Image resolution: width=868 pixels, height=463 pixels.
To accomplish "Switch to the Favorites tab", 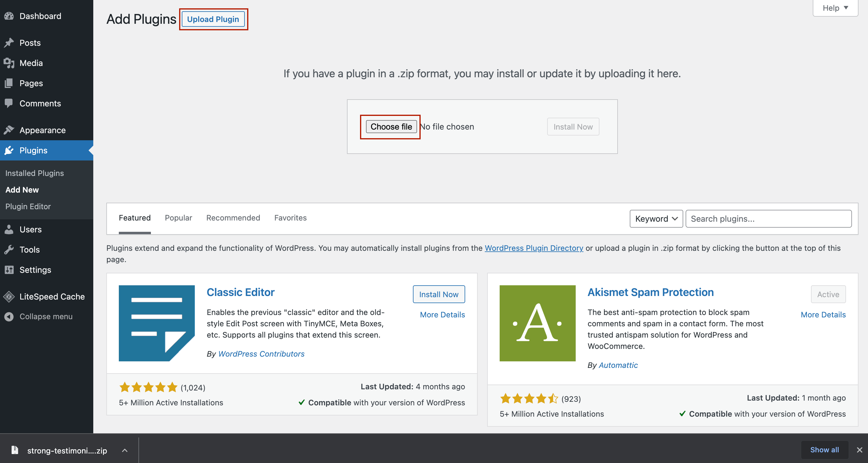I will tap(291, 218).
